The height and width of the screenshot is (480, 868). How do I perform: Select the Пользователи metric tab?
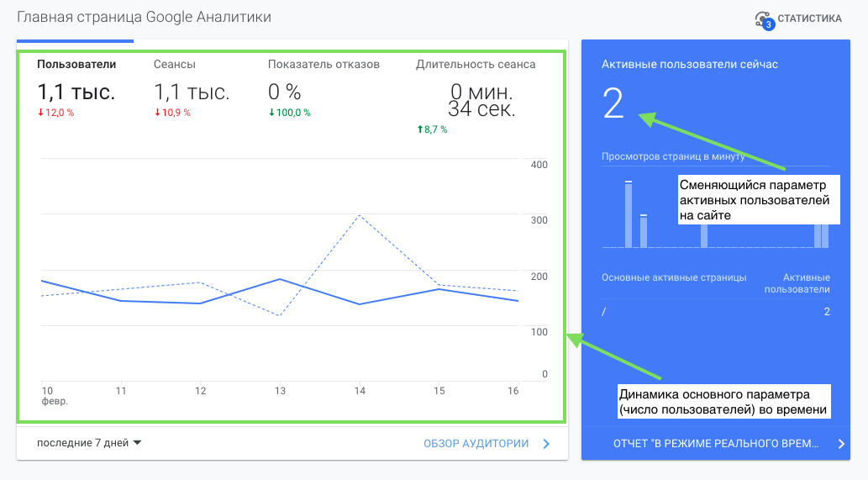[76, 64]
